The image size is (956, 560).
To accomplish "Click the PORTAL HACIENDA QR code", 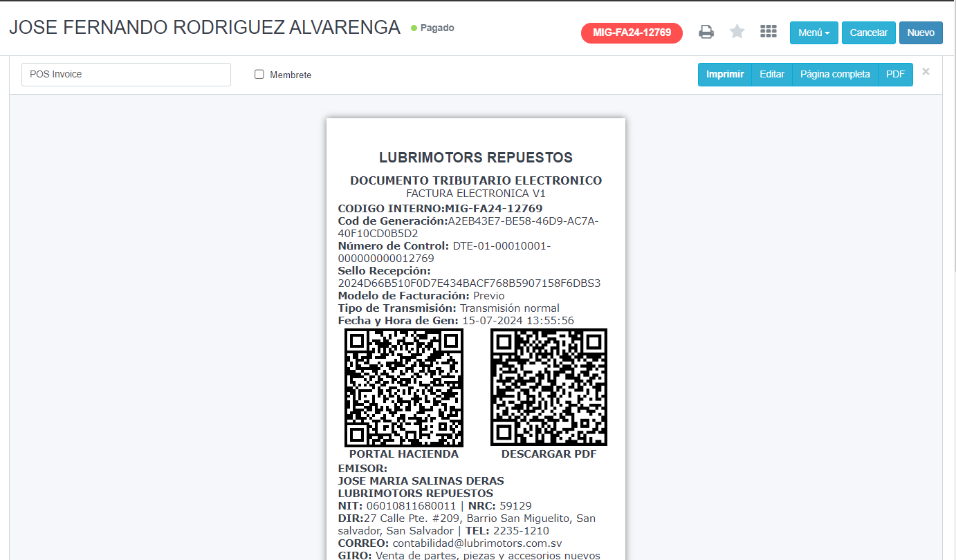I will (x=404, y=388).
